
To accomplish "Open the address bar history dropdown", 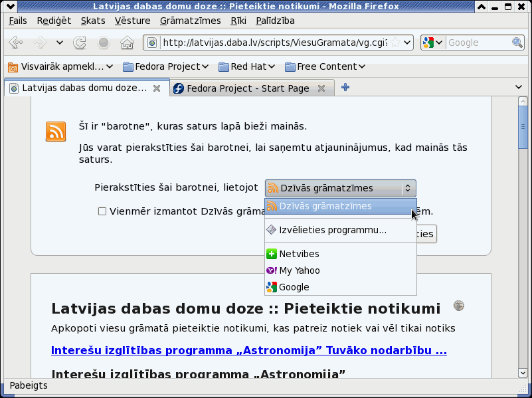I will (407, 43).
